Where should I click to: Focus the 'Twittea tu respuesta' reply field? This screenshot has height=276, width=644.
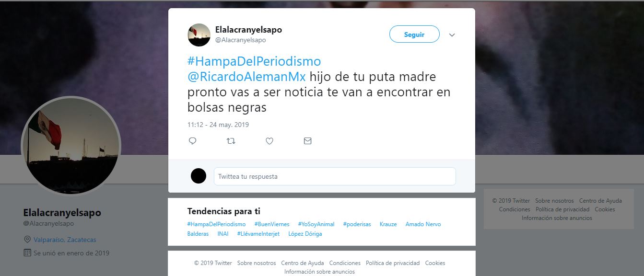pyautogui.click(x=335, y=176)
